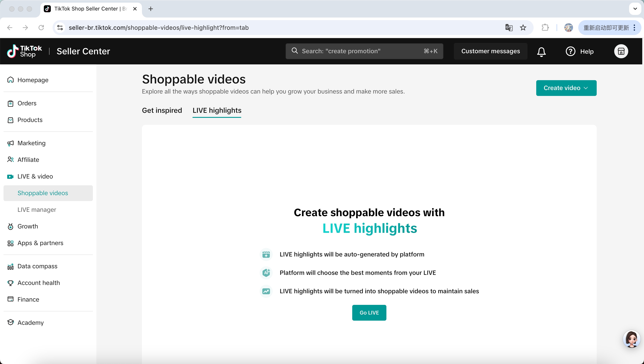644x364 pixels.
Task: Open the Products menu item
Action: tap(48, 120)
